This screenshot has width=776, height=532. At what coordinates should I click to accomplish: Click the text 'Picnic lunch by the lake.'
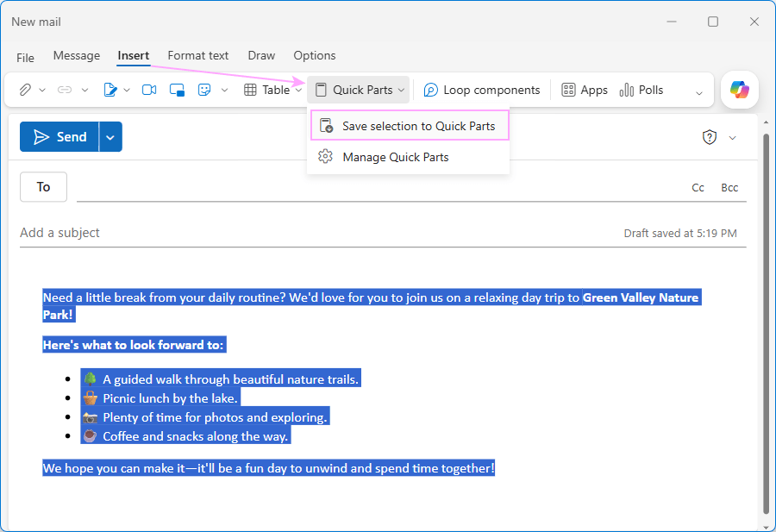pyautogui.click(x=170, y=398)
